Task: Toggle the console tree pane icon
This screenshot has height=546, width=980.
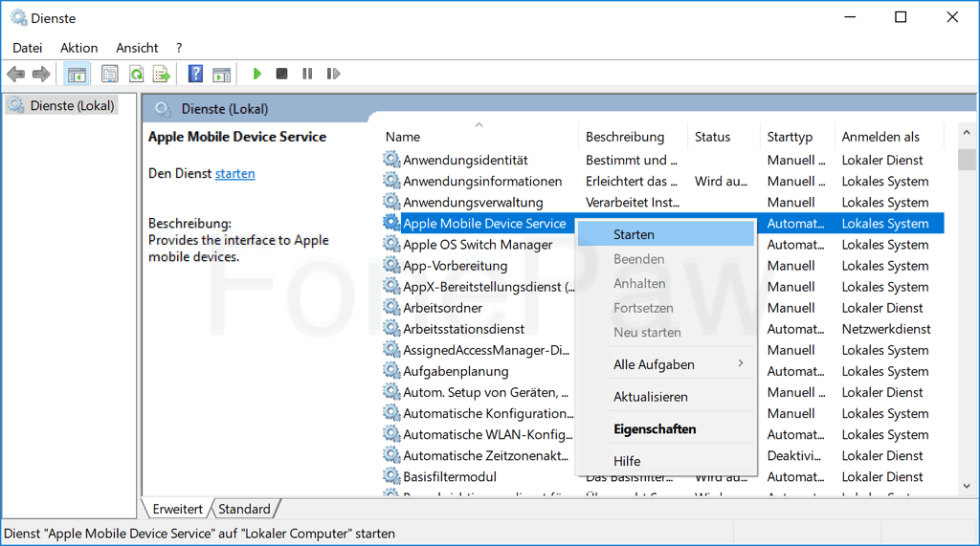Action: 77,75
